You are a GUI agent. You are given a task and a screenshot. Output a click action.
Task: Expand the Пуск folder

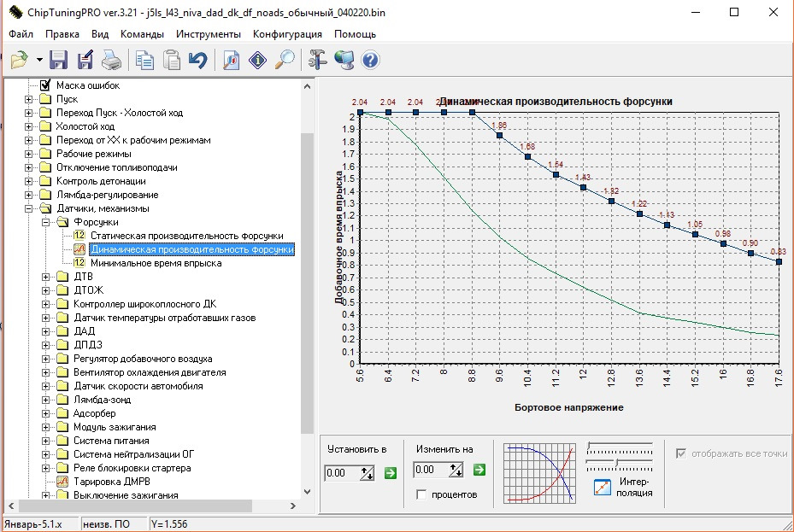point(28,99)
